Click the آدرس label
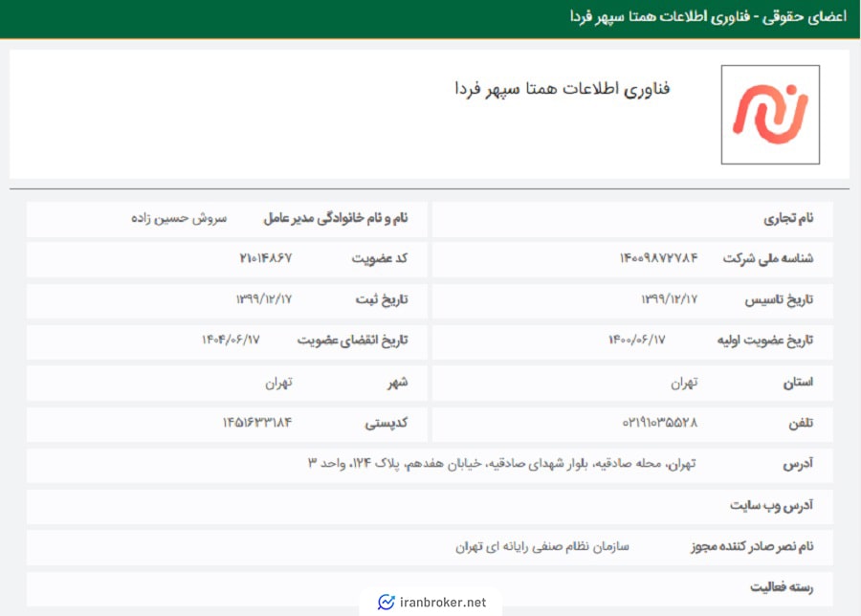The width and height of the screenshot is (861, 616). [799, 465]
